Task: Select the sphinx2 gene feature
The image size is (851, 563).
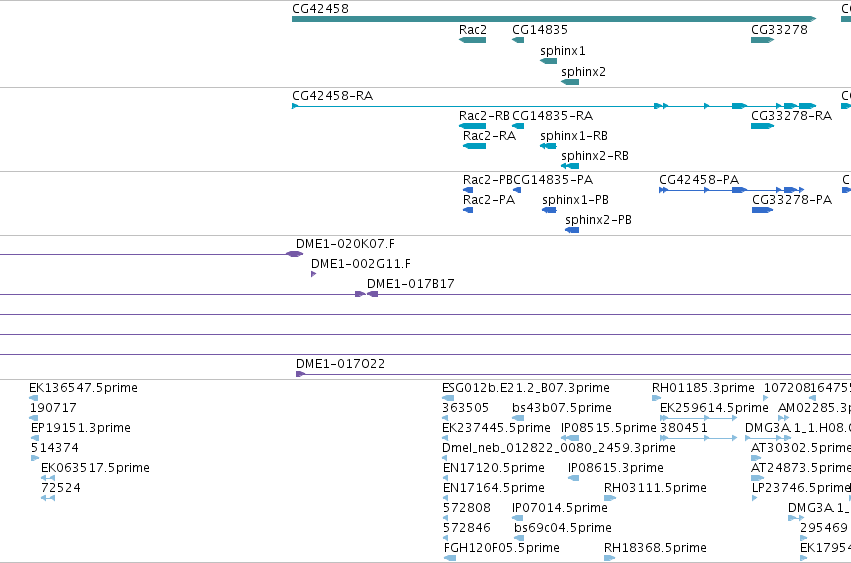Action: (x=570, y=82)
